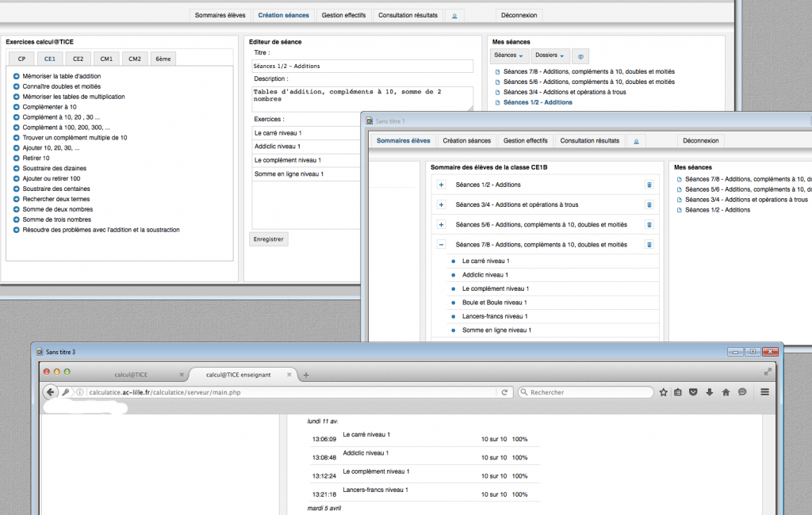812x515 pixels.
Task: Reload the page in the Firefox address bar
Action: click(504, 392)
